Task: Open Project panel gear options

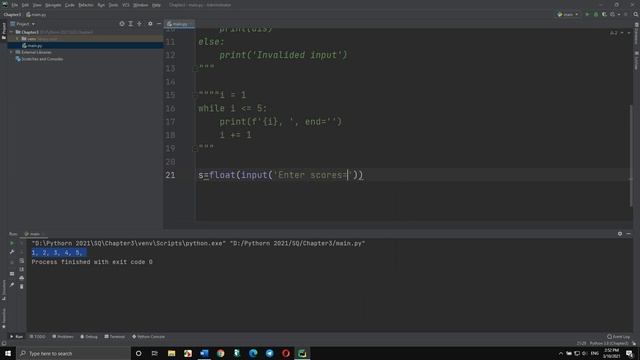Action: point(150,24)
